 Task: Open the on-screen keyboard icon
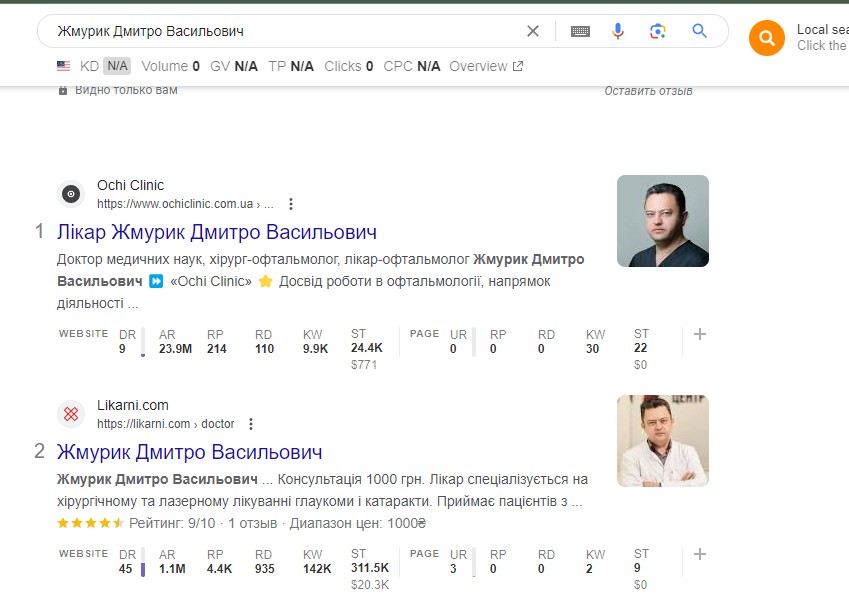(580, 31)
